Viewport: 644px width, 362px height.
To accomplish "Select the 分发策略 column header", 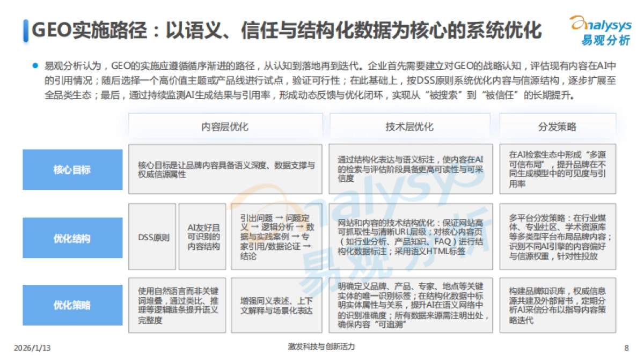I will coord(558,127).
